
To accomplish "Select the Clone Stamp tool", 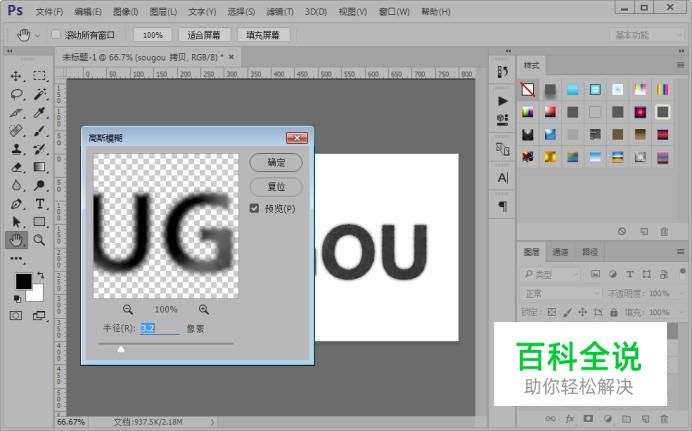I will coord(16,149).
